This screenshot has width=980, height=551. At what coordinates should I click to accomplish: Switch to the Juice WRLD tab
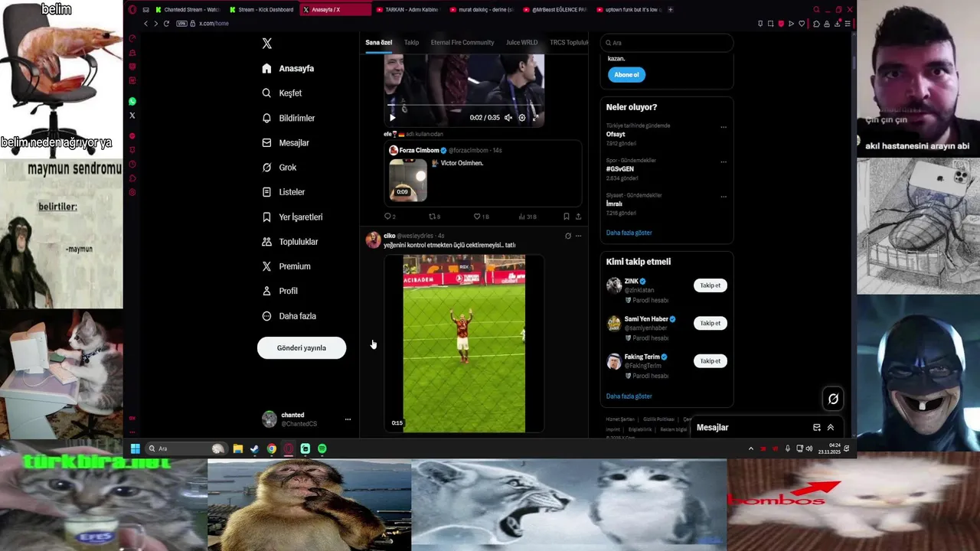click(x=521, y=42)
